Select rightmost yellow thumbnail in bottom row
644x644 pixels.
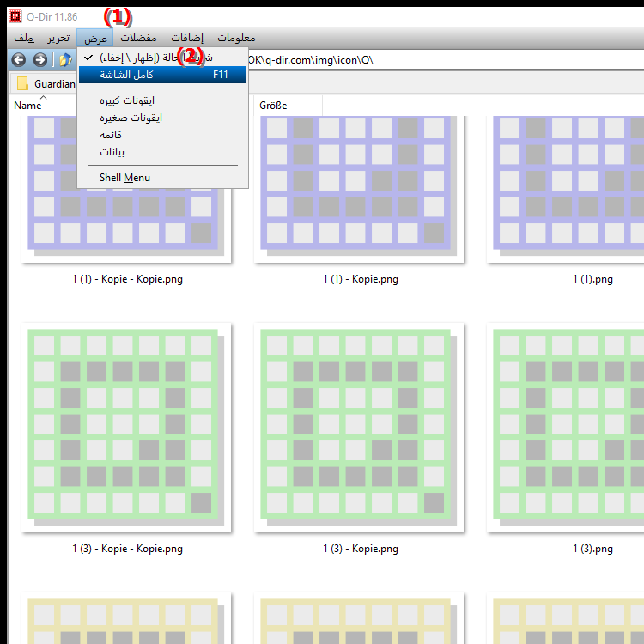(566, 618)
